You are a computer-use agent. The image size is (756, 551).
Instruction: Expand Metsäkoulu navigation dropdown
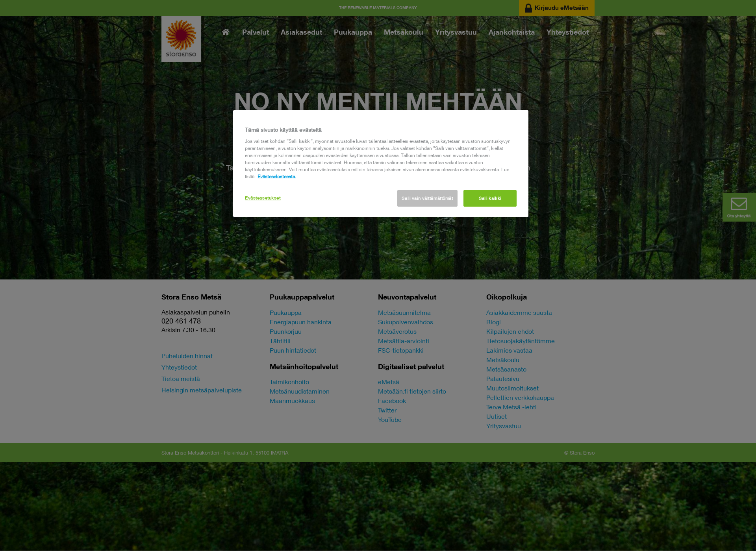click(x=403, y=32)
